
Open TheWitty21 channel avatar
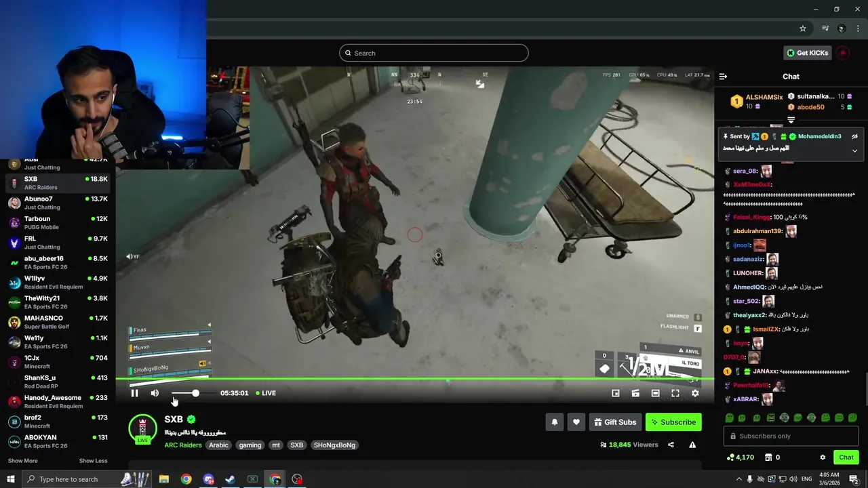14,302
